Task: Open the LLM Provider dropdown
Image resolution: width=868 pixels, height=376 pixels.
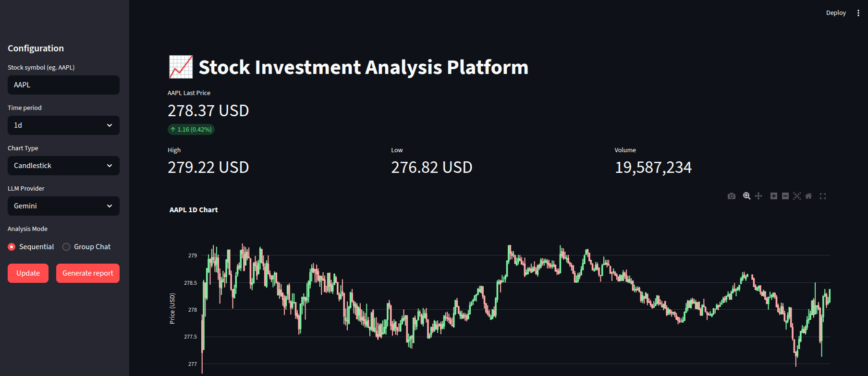Action: (63, 206)
